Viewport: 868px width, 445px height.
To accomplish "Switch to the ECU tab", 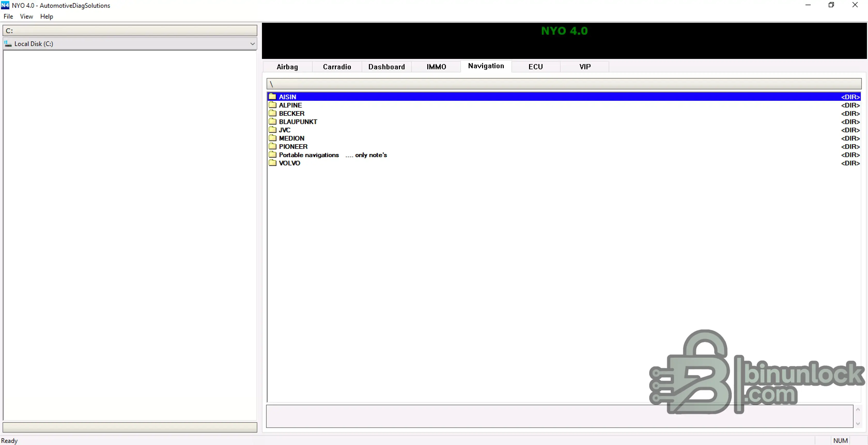I will tap(536, 67).
